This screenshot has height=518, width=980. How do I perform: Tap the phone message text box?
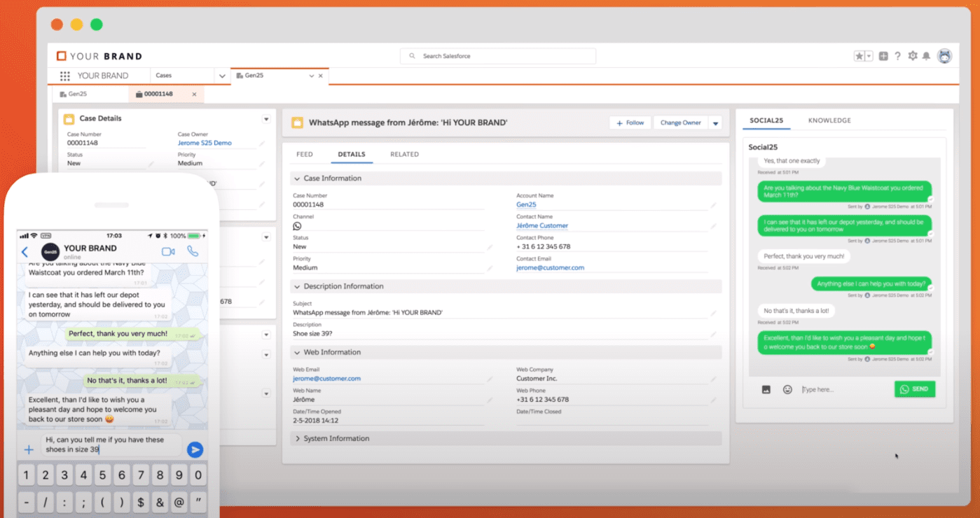pyautogui.click(x=111, y=445)
